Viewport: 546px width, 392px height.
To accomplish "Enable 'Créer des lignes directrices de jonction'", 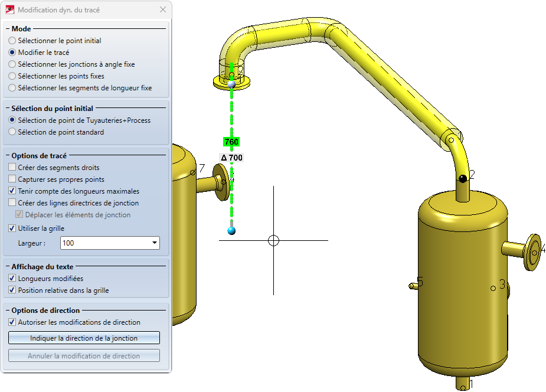I will pos(12,203).
